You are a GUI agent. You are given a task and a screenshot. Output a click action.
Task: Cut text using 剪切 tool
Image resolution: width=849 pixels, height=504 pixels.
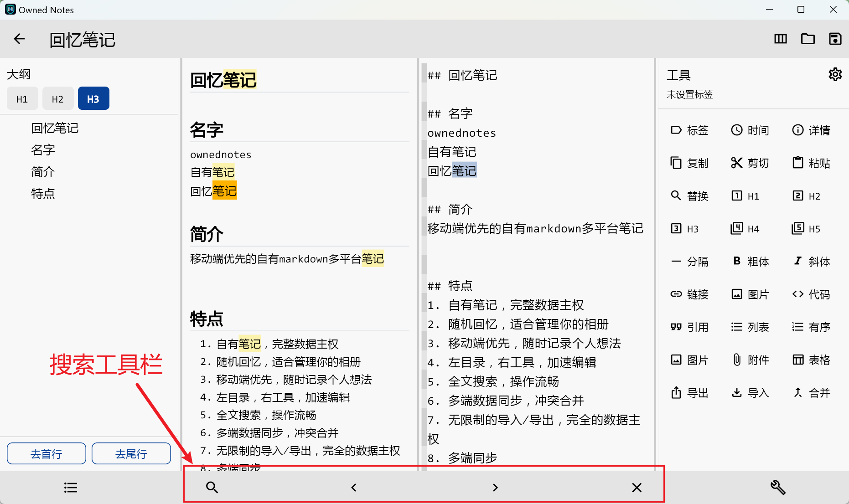pyautogui.click(x=750, y=163)
